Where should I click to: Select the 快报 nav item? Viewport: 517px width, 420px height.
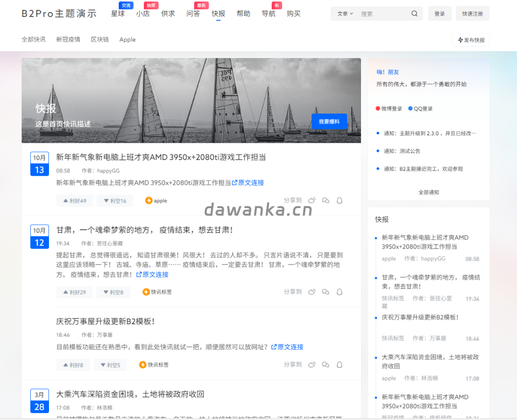[x=218, y=14]
